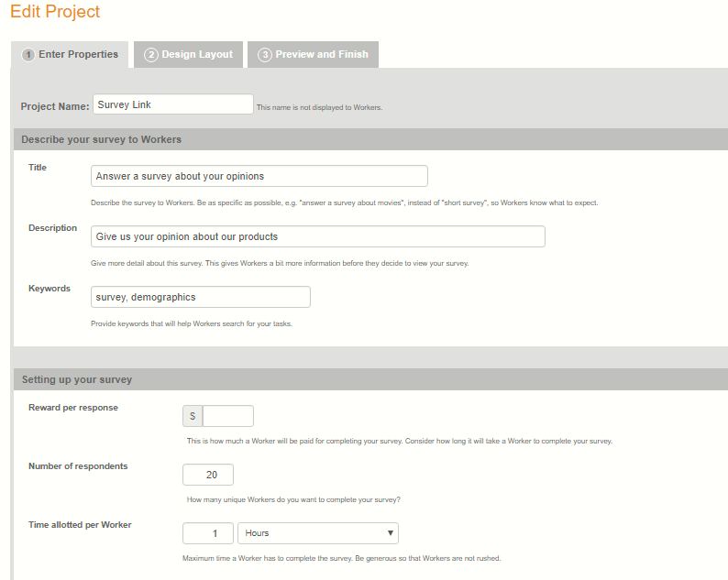728x580 pixels.
Task: Focus the Reward per response amount field
Action: point(228,416)
